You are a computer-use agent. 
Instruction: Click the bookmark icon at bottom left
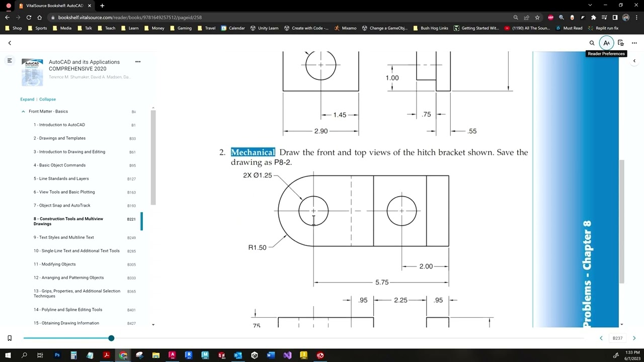[10, 338]
